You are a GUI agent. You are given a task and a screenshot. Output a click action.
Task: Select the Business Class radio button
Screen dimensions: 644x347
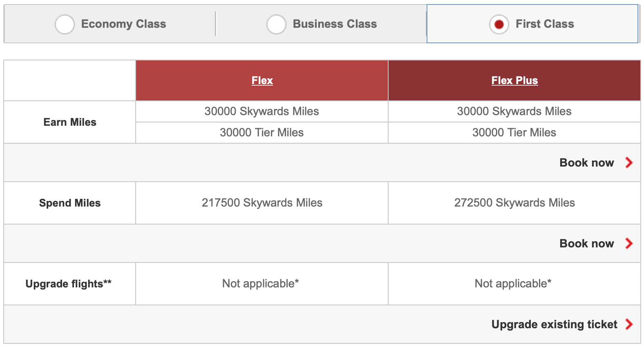[x=276, y=24]
